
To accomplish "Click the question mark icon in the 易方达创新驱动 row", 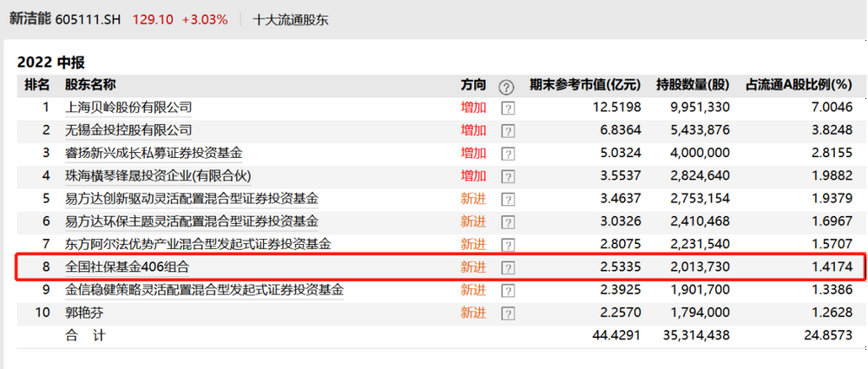I will pyautogui.click(x=508, y=200).
